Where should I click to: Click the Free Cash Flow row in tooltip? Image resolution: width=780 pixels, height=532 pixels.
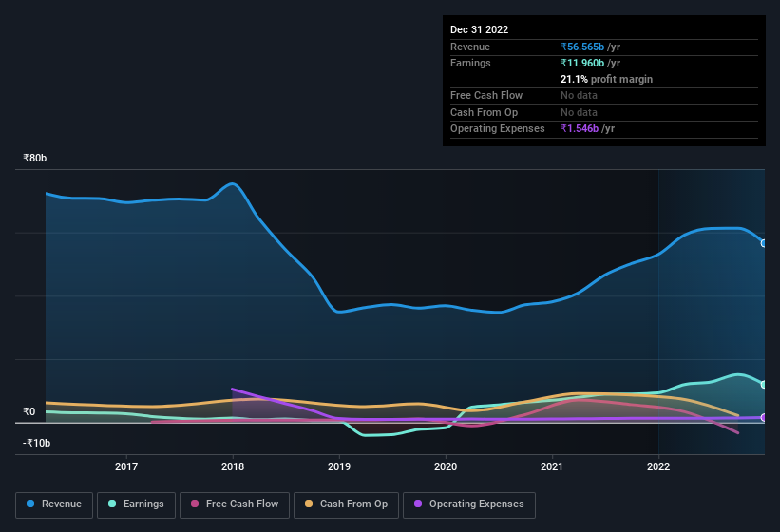click(604, 95)
